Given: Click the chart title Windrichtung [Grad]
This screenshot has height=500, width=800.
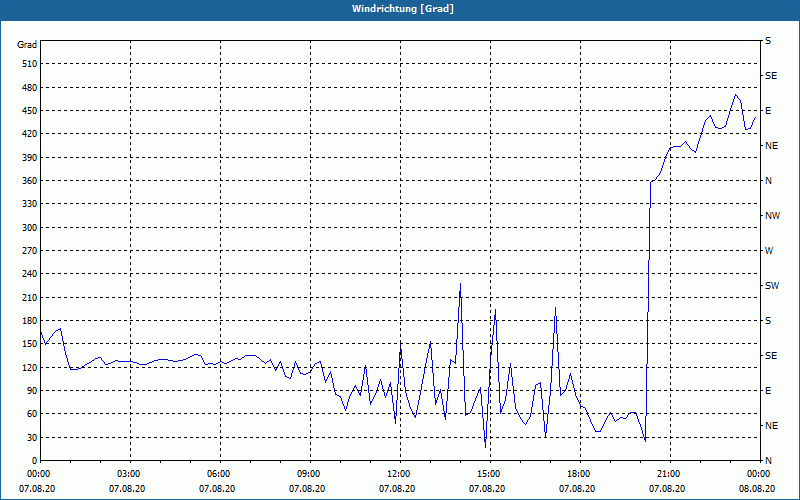Looking at the screenshot, I should (403, 9).
